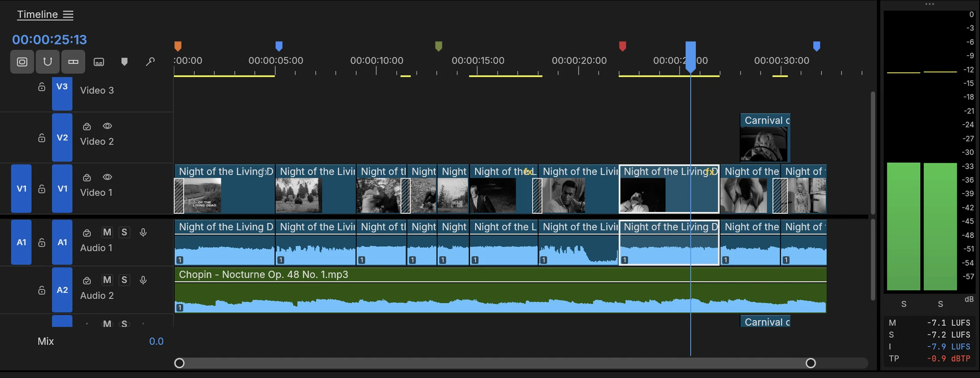Toggle sync lock on Audio 1
The height and width of the screenshot is (378, 980).
(87, 233)
